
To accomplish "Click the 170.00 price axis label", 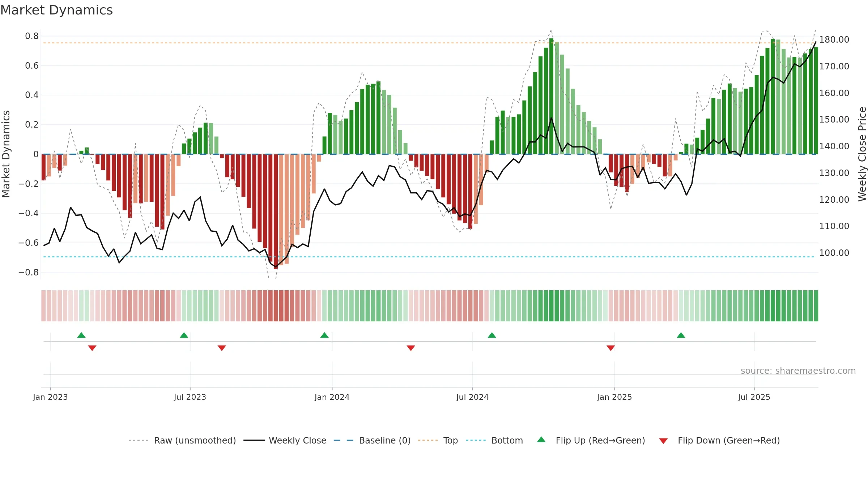I will [x=834, y=66].
